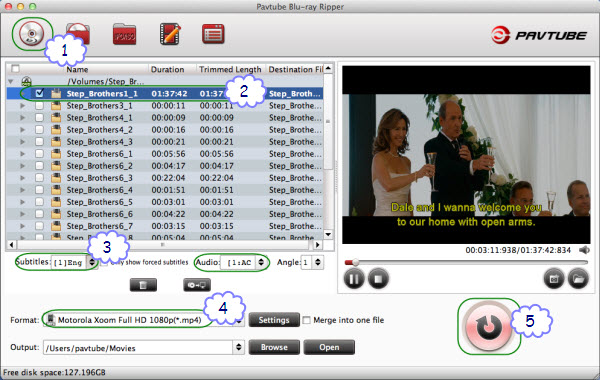Sort by the Name column header
The height and width of the screenshot is (380, 600).
pos(77,69)
